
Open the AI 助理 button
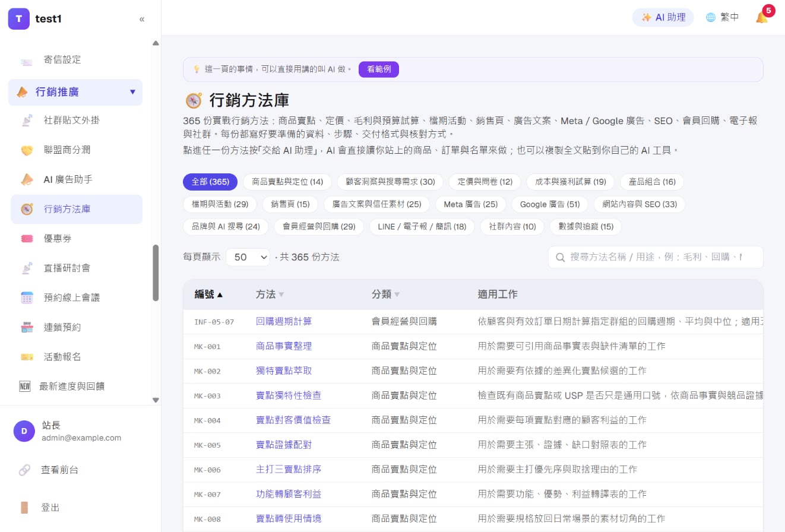[x=663, y=17]
